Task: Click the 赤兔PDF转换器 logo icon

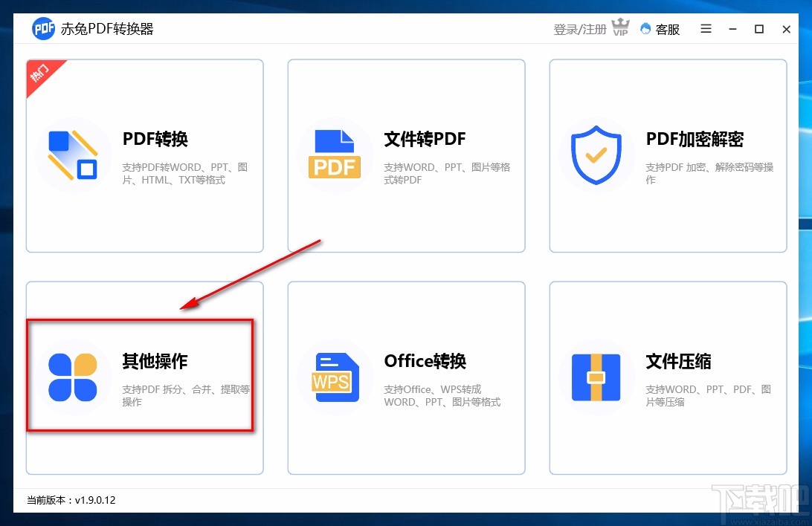Action: coord(42,28)
